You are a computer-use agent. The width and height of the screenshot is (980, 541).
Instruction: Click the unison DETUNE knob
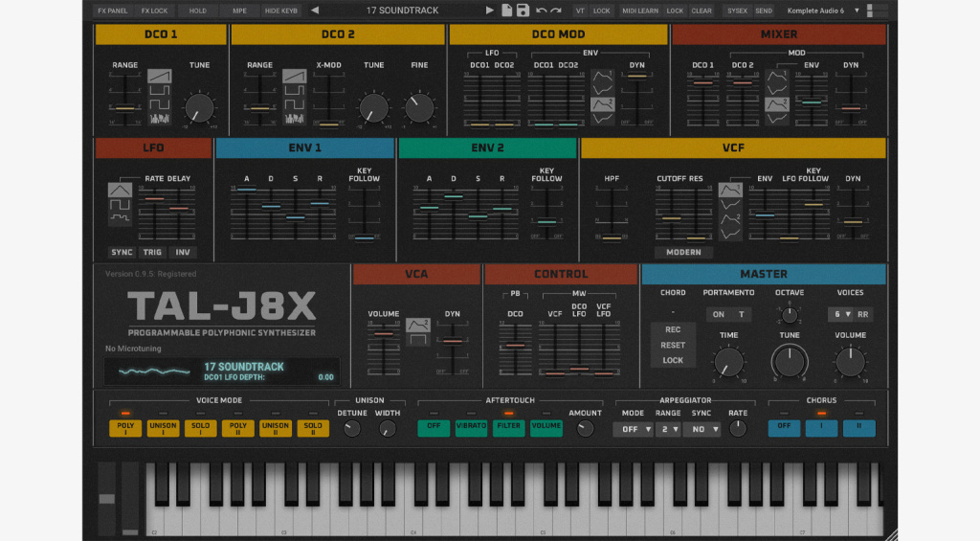click(x=352, y=428)
